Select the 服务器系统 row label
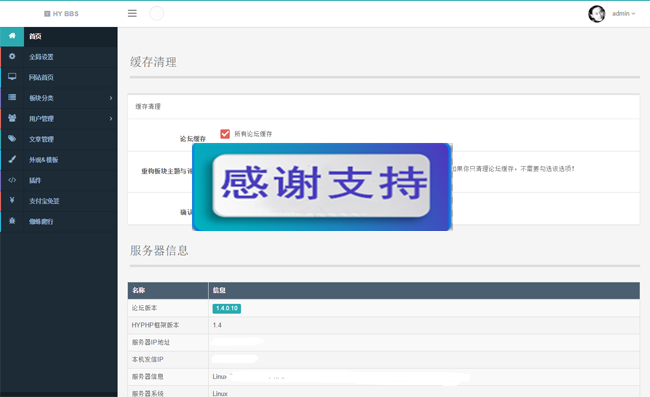Screen dimensions: 650x397 pos(148,393)
